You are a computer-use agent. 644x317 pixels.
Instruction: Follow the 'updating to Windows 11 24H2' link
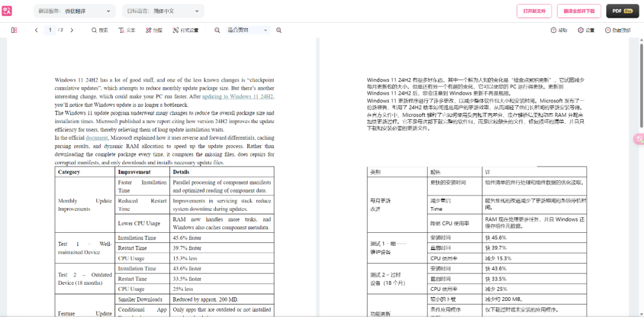[x=237, y=97]
